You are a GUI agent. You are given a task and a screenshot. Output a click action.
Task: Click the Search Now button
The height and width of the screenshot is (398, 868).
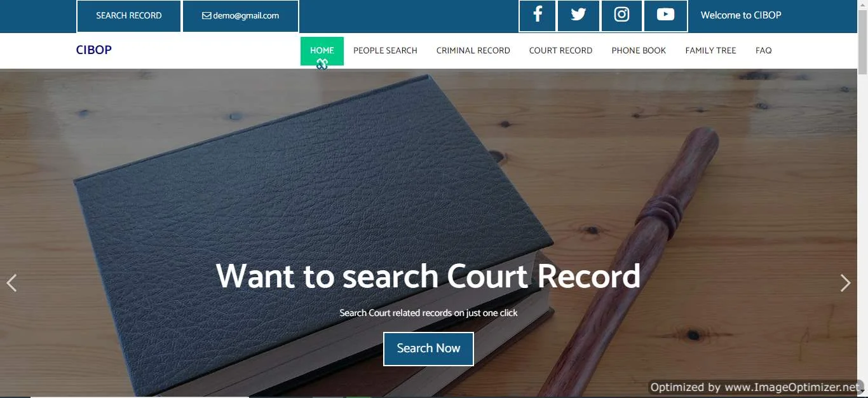(428, 348)
